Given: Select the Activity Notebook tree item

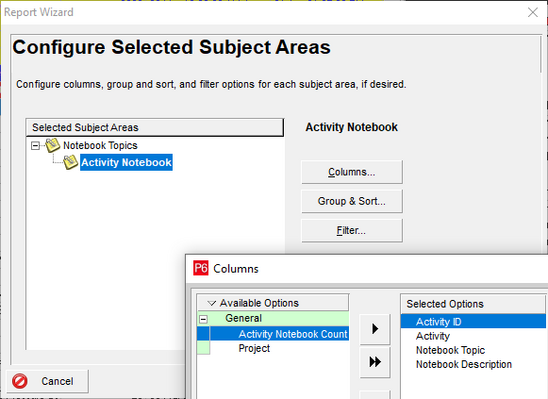Looking at the screenshot, I should [x=126, y=162].
